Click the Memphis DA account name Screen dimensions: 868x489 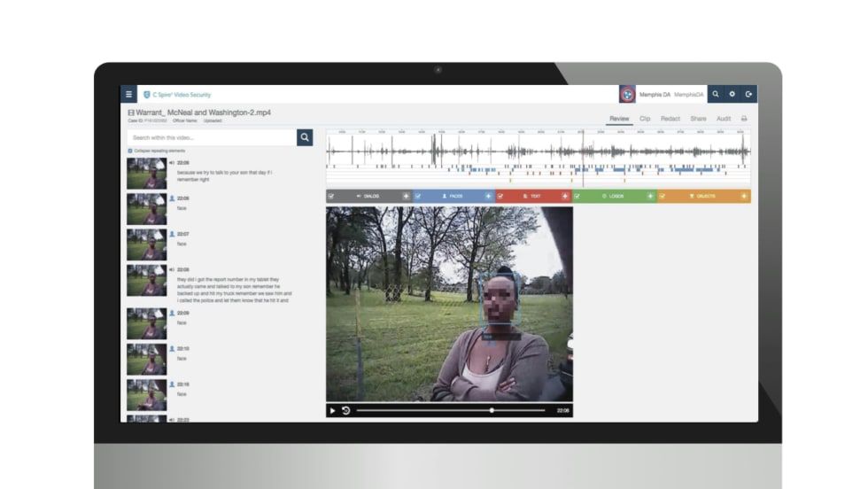pyautogui.click(x=655, y=94)
